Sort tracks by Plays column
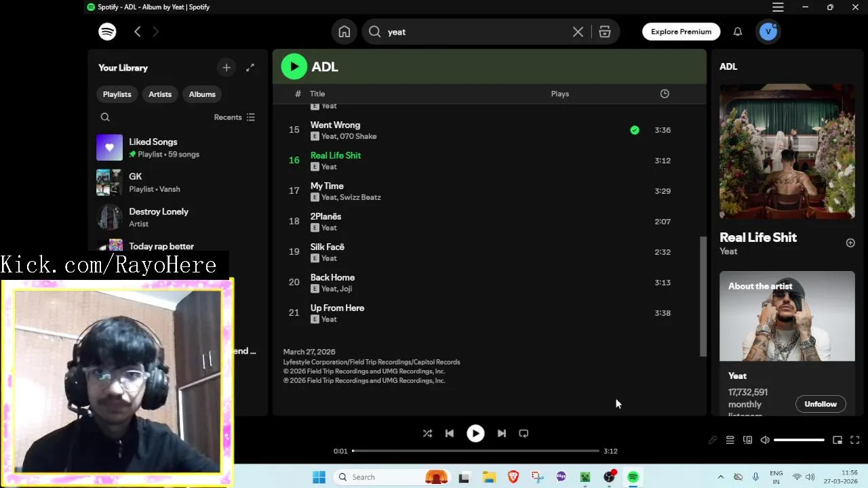 tap(560, 94)
